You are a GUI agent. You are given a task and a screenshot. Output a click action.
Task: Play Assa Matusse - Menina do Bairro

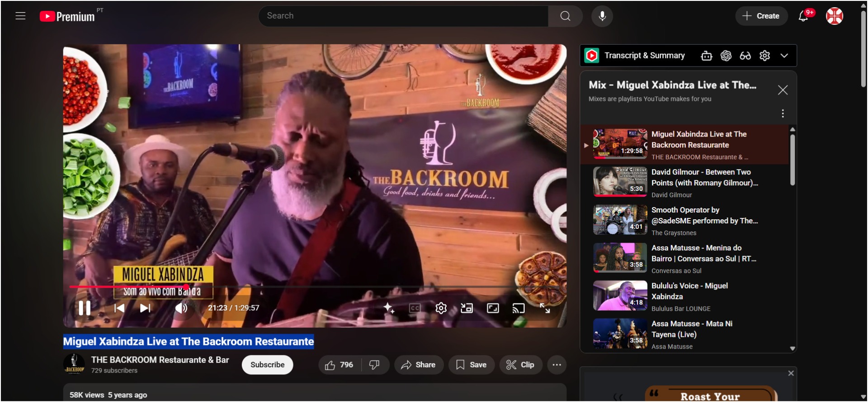tap(684, 258)
